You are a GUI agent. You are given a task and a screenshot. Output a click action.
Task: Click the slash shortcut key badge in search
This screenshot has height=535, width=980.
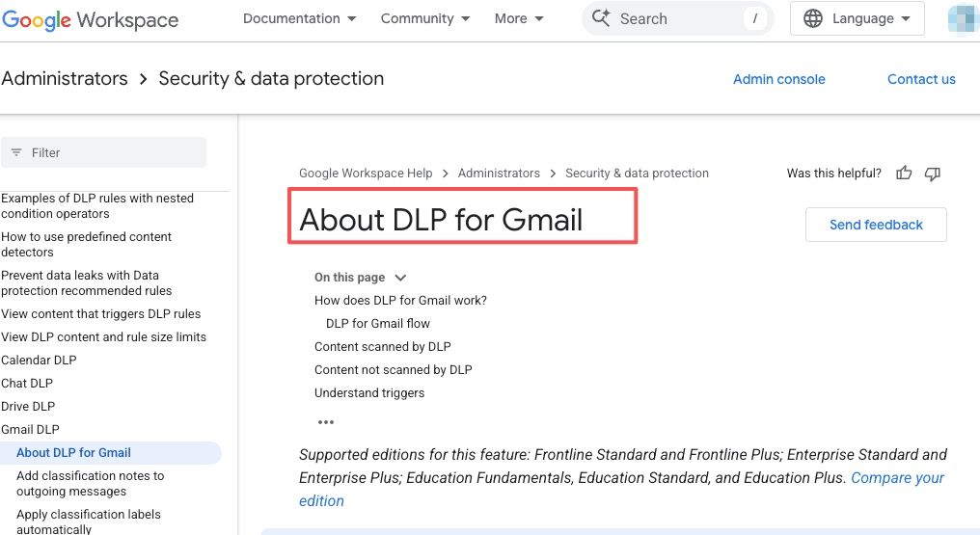[754, 18]
